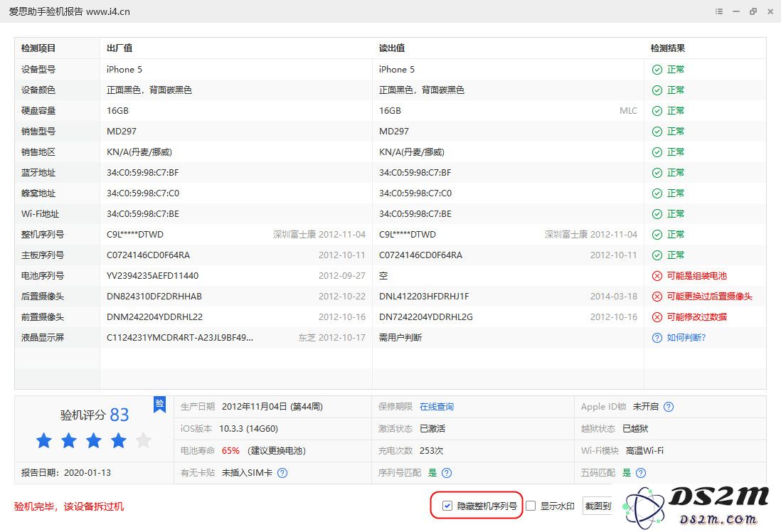
Task: Restore the window using title bar icon
Action: tap(753, 11)
